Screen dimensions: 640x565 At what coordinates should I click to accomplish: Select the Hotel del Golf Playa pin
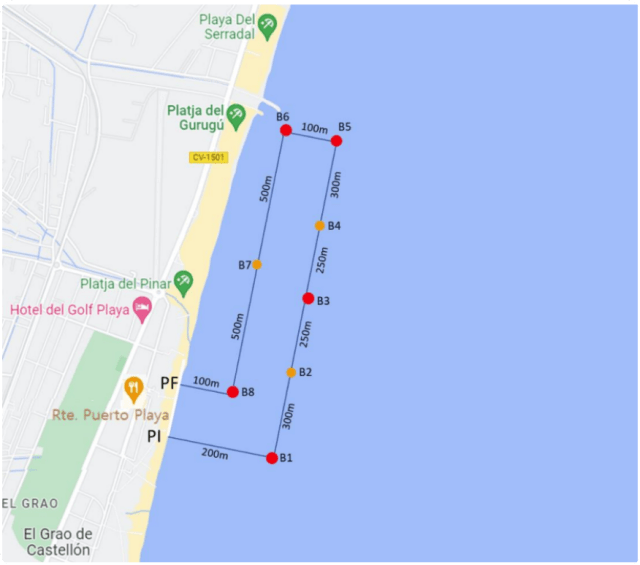coord(142,310)
